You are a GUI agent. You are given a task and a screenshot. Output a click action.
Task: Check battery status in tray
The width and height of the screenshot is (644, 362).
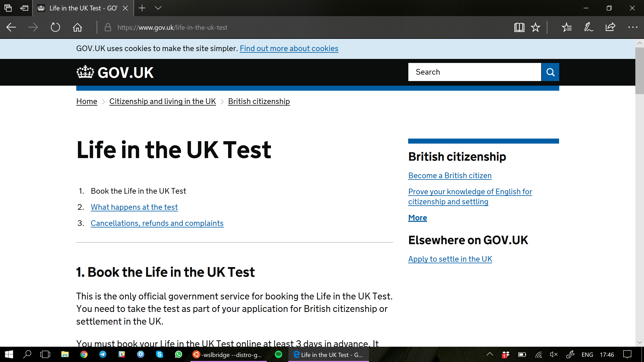point(522,355)
